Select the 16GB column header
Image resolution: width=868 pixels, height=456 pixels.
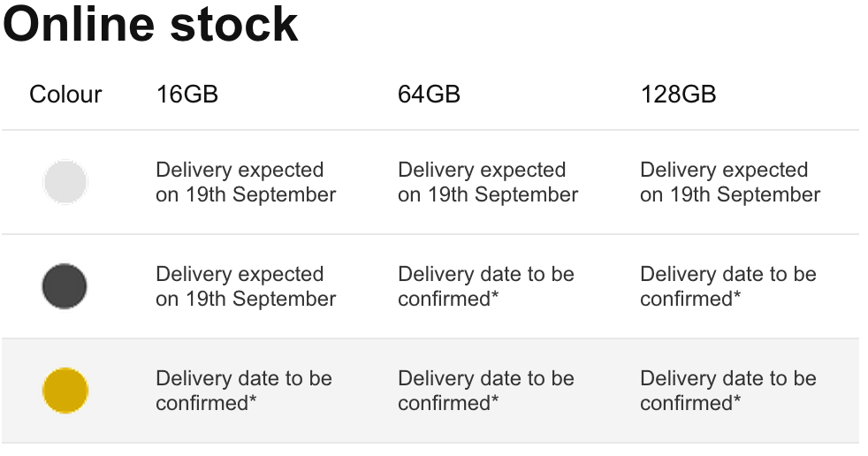(x=187, y=95)
